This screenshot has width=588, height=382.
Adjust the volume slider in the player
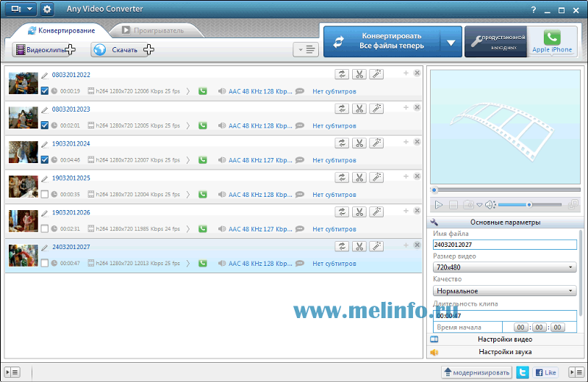529,205
